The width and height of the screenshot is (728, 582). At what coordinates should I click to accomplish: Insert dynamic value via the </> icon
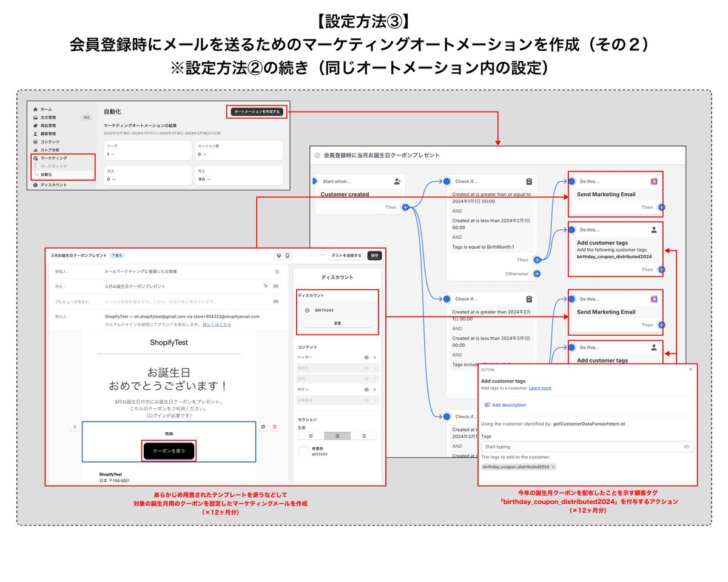pyautogui.click(x=687, y=446)
